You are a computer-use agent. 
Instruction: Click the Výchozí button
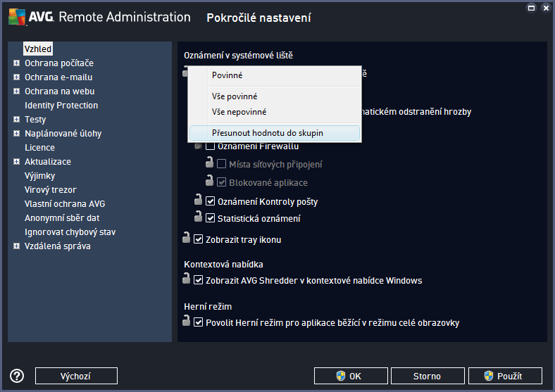point(76,376)
